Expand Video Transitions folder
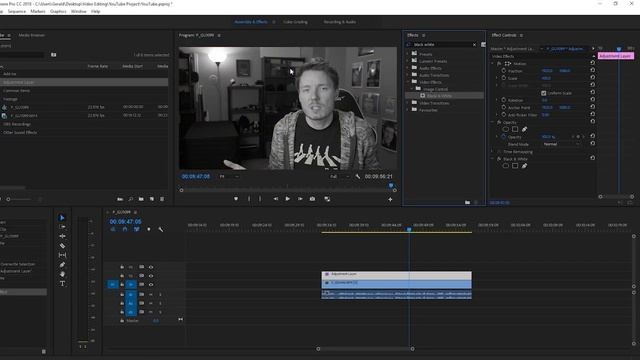This screenshot has width=640, height=360. (x=407, y=103)
